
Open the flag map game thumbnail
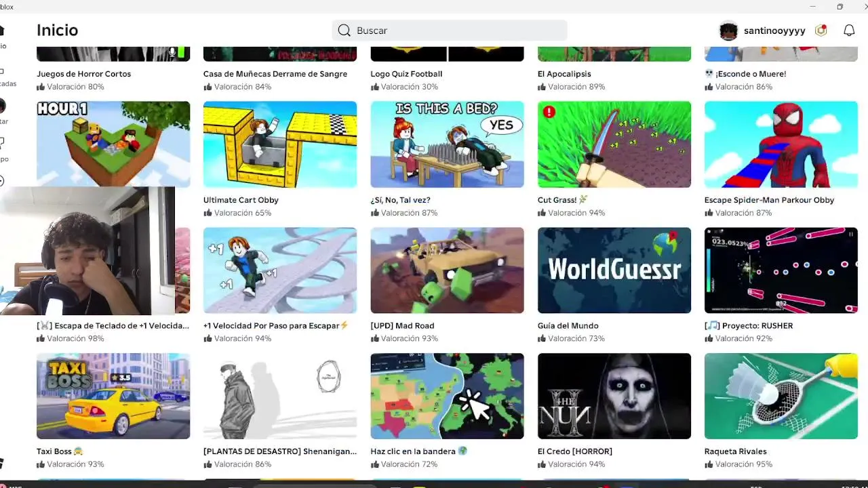click(447, 396)
